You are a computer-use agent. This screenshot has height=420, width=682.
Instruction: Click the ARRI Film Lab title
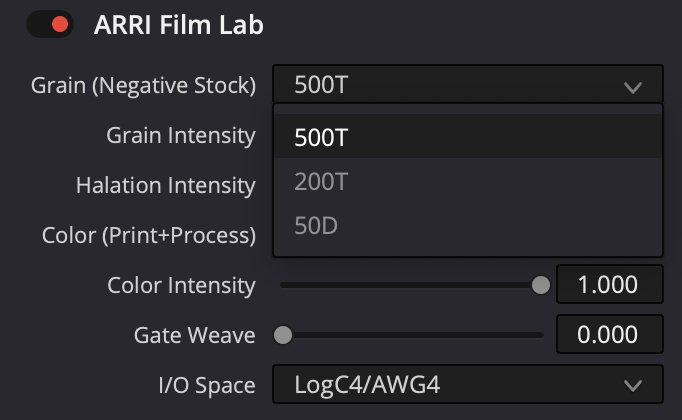tap(178, 25)
